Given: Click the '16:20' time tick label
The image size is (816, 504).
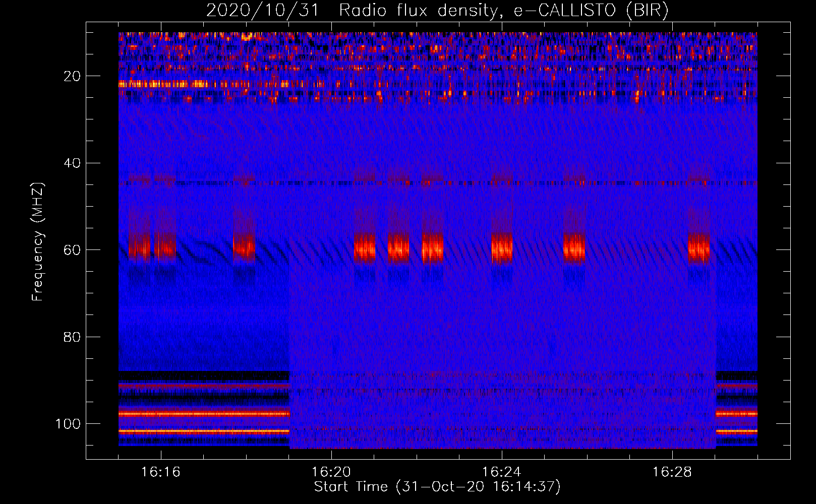Looking at the screenshot, I should point(331,472).
